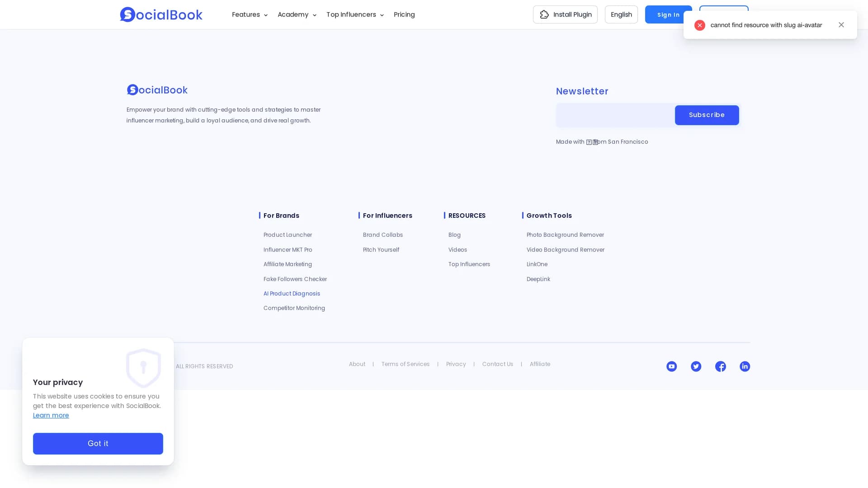
Task: Open the Contact Us link
Action: click(498, 364)
